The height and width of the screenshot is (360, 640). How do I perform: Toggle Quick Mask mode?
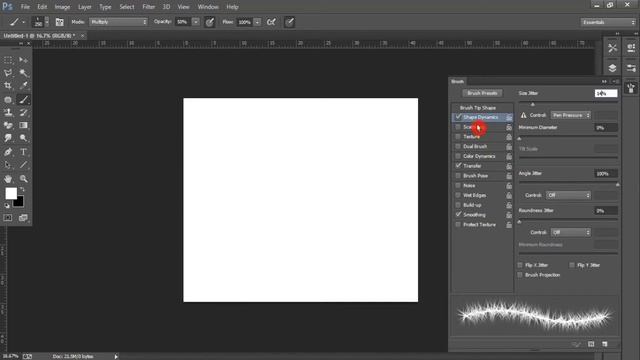(8, 218)
